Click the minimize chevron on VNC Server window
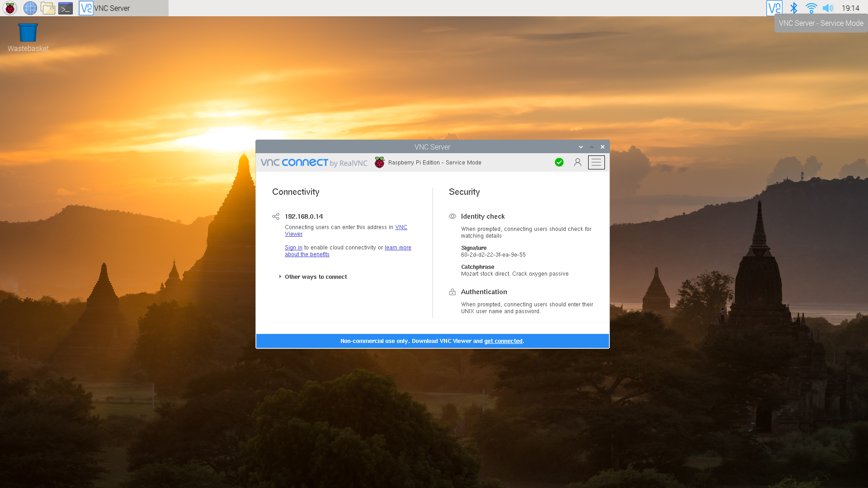The image size is (868, 488). (580, 147)
